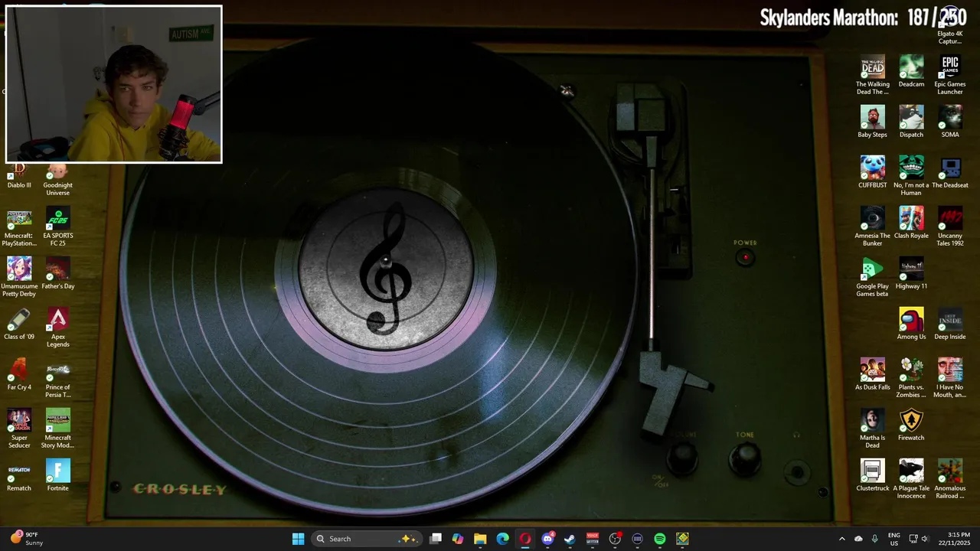Screen dimensions: 980x551
Task: Open Voicemeeter from the taskbar
Action: click(593, 539)
